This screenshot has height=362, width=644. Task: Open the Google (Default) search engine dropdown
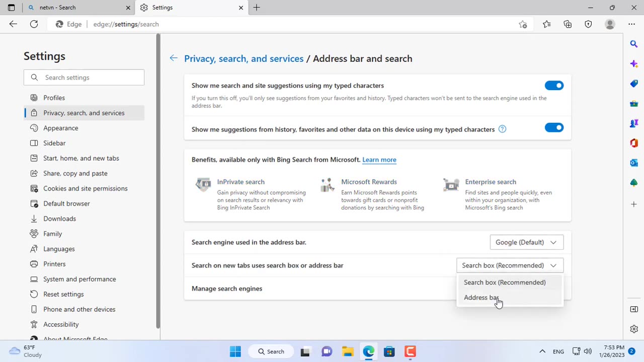(527, 242)
